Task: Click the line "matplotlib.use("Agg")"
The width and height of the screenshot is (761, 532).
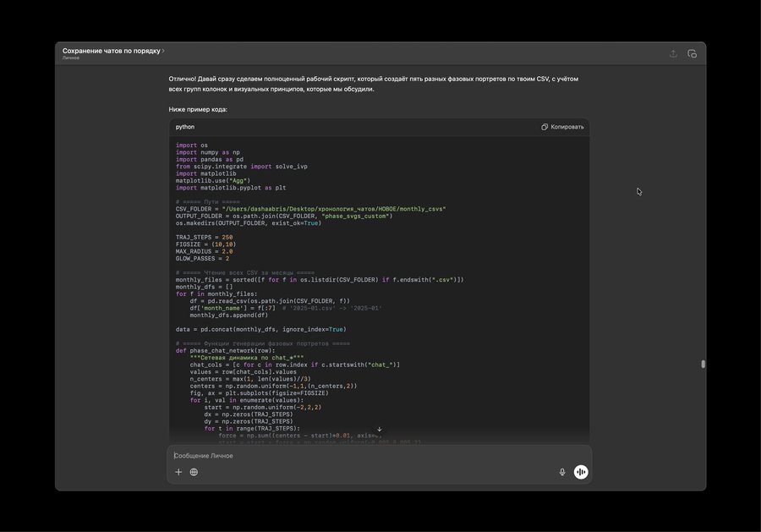Action: [x=213, y=180]
